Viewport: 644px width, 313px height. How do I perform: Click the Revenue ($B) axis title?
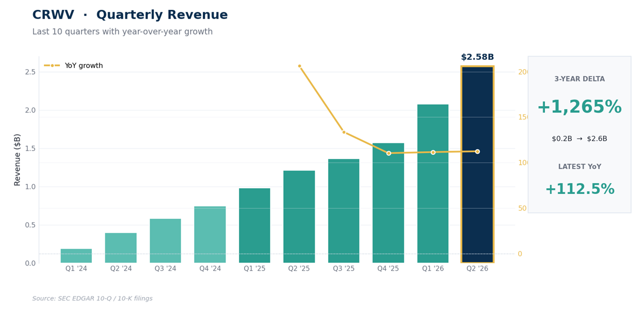tap(18, 160)
